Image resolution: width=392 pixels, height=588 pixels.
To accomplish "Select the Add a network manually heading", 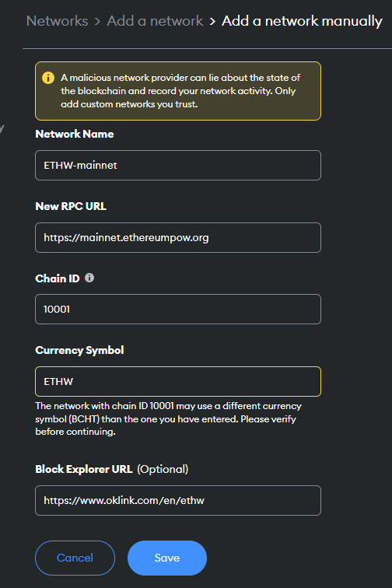I will (x=302, y=21).
